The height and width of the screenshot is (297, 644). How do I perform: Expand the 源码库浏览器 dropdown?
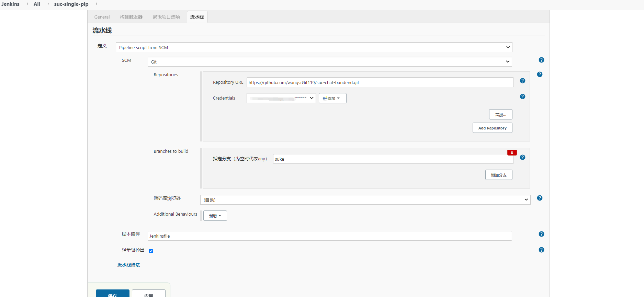365,200
